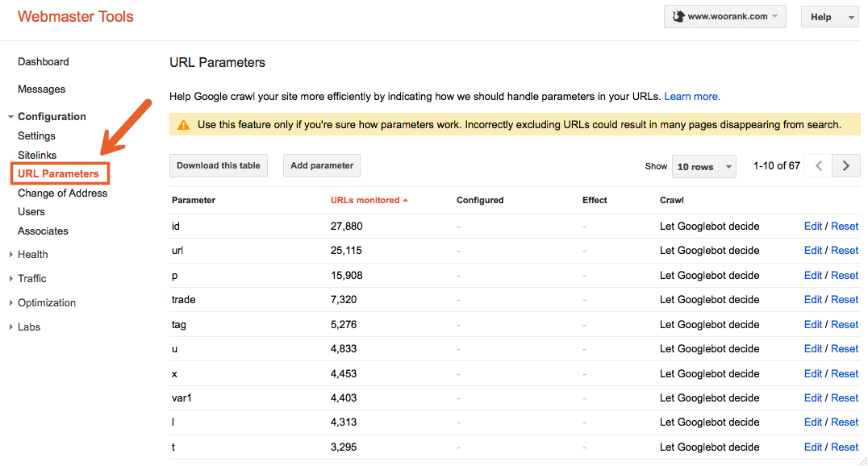This screenshot has height=466, width=868.
Task: Click the var1 parameter name
Action: pyautogui.click(x=182, y=398)
